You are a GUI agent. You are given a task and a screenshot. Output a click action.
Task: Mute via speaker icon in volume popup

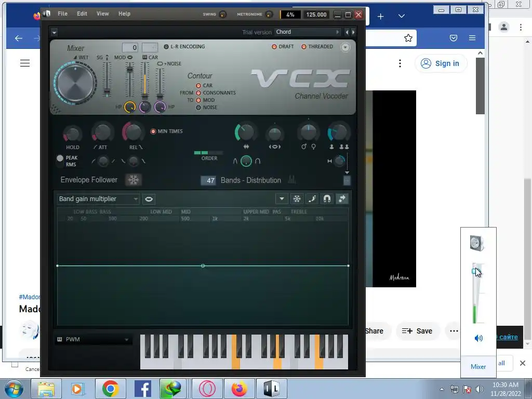coord(478,338)
